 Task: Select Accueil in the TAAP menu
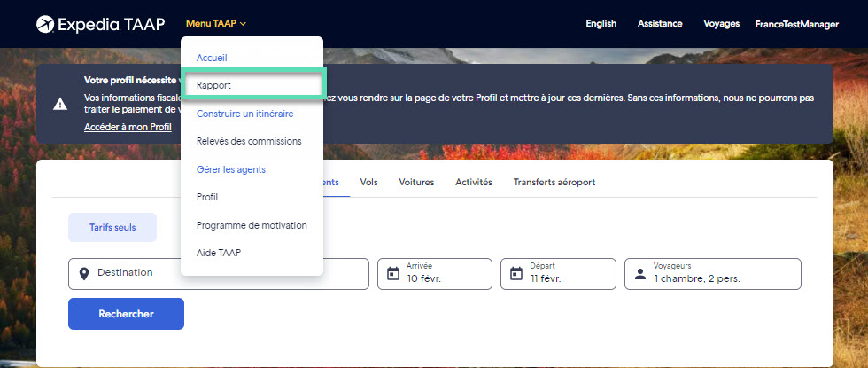point(212,58)
